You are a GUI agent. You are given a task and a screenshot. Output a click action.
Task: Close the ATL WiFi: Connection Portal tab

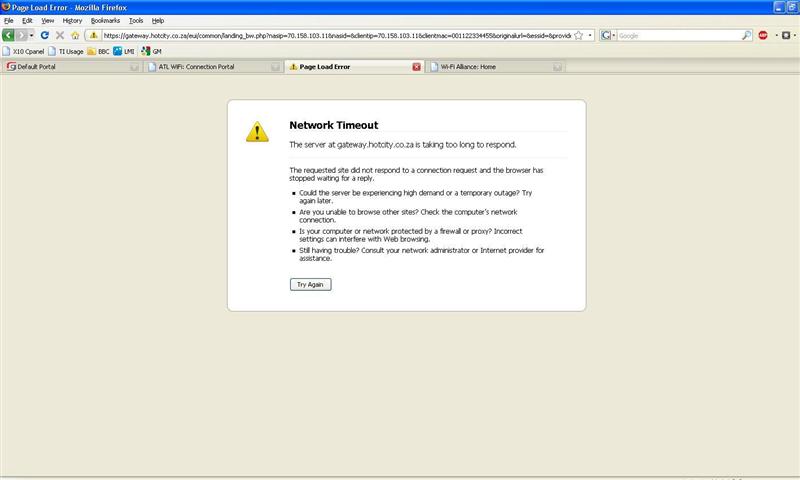pos(276,67)
